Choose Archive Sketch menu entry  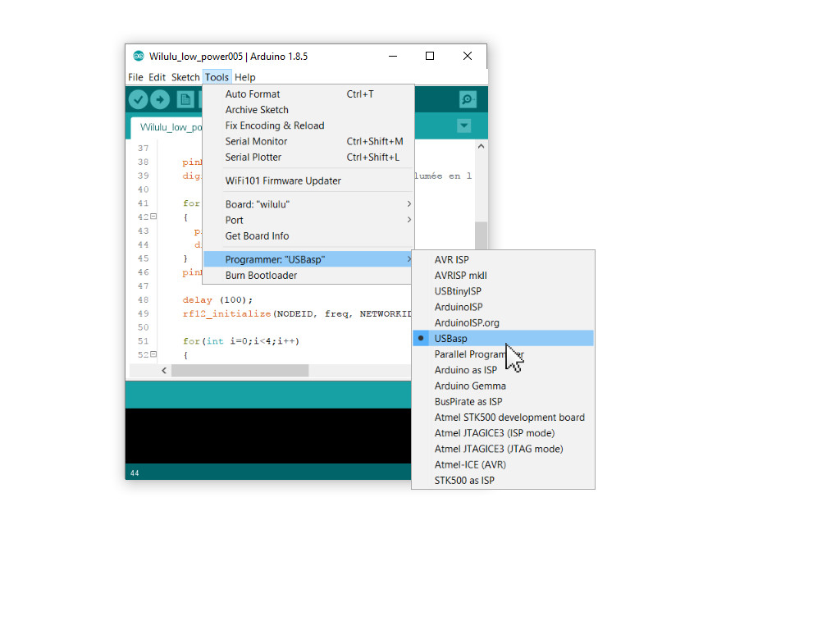pyautogui.click(x=308, y=110)
